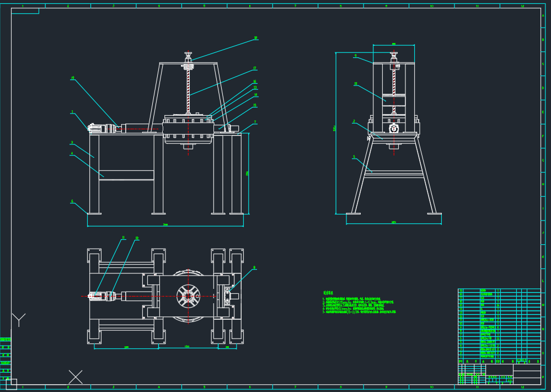Click the parts list table in the title block
Viewport: 551px width, 392px height.
[x=499, y=326]
